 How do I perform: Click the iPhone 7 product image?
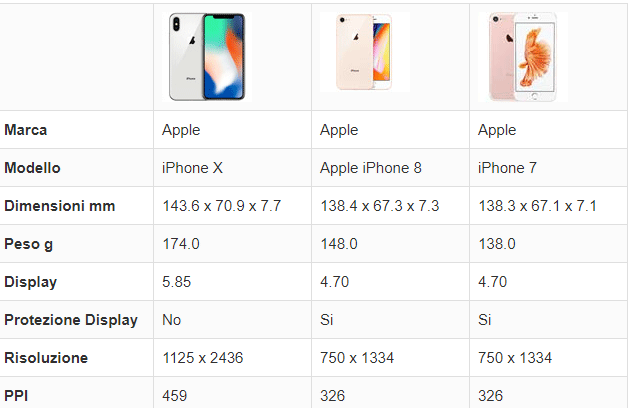[x=528, y=56]
